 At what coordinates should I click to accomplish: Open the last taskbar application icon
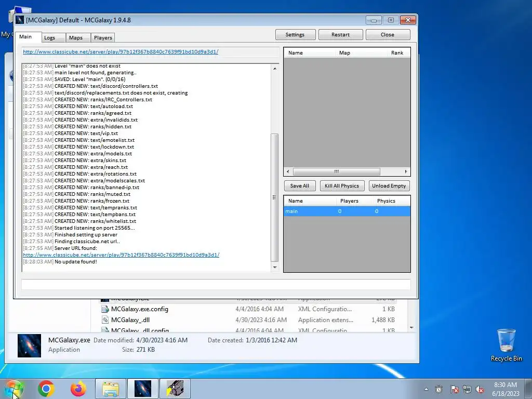(175, 389)
